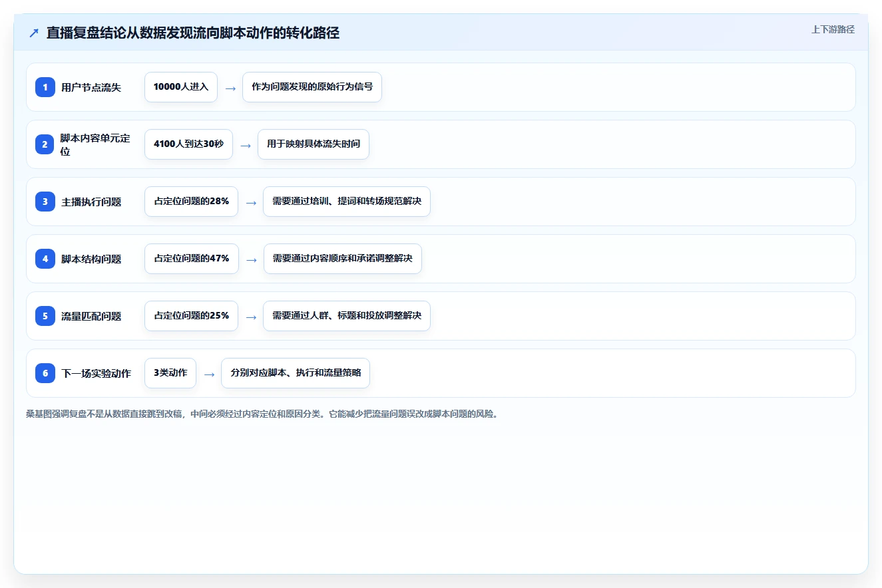Click the 脚本内容单元定位 label

coord(95,144)
